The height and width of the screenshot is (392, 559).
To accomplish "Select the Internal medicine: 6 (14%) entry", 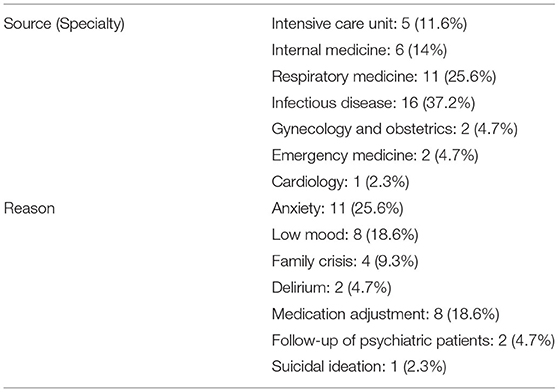I will [x=359, y=50].
